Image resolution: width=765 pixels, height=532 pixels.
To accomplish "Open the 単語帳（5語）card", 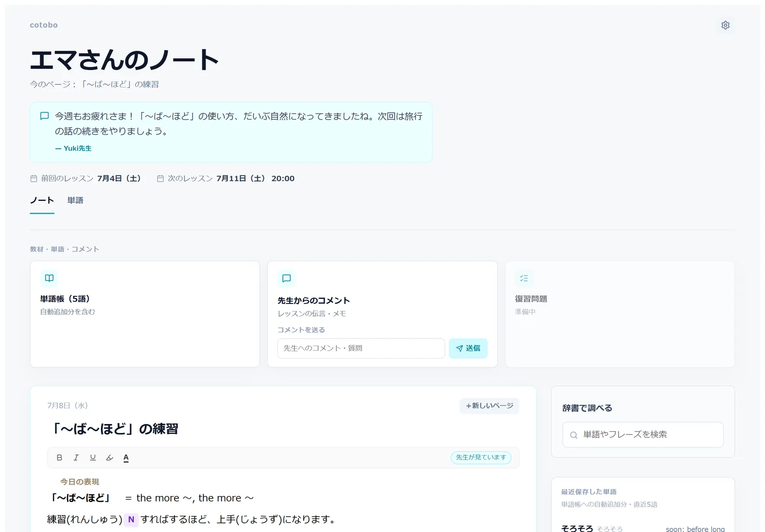I will (x=145, y=314).
